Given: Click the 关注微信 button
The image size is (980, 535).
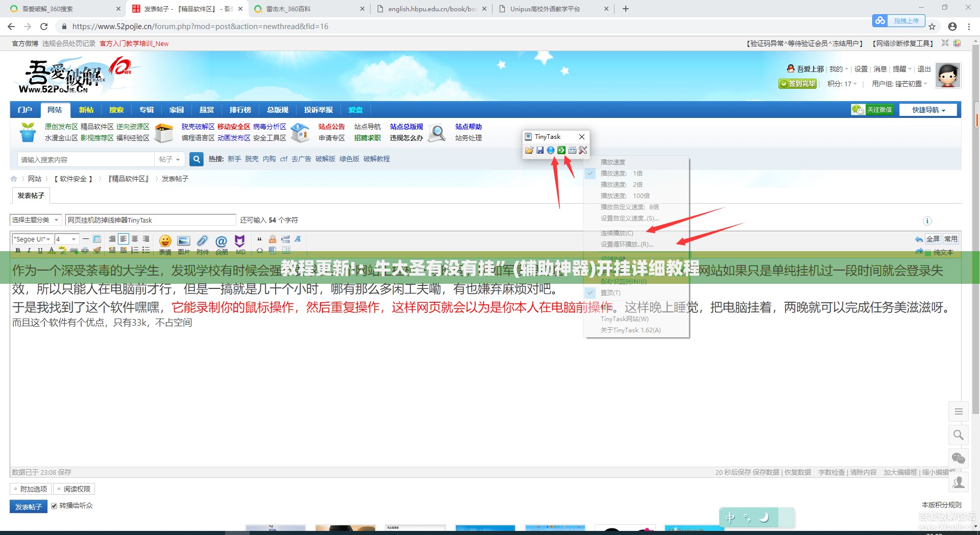Looking at the screenshot, I should tap(873, 110).
